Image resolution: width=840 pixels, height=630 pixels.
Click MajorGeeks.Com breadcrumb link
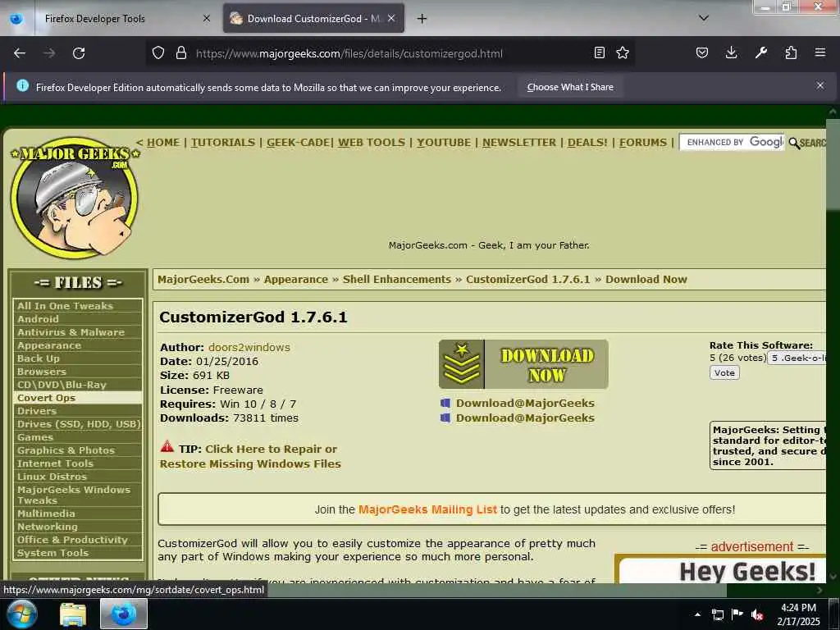click(x=203, y=280)
